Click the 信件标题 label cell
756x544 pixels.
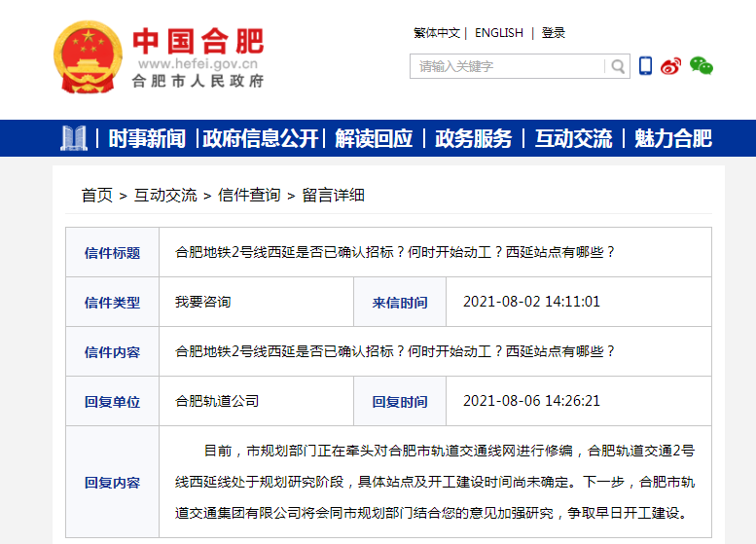click(112, 252)
